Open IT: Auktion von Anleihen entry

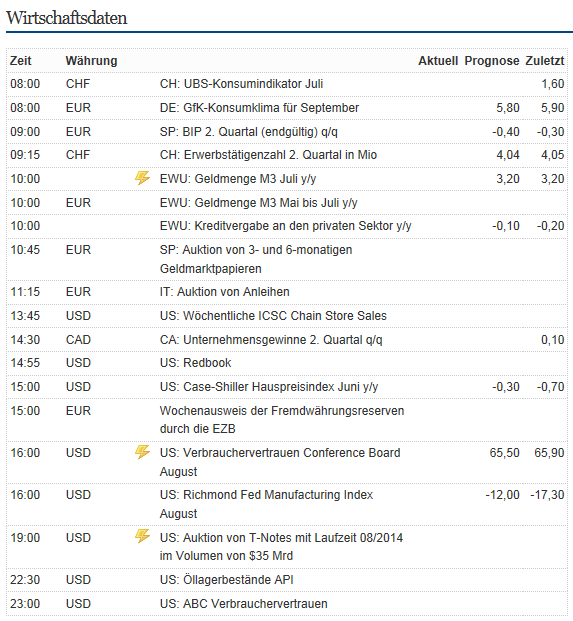click(x=225, y=292)
